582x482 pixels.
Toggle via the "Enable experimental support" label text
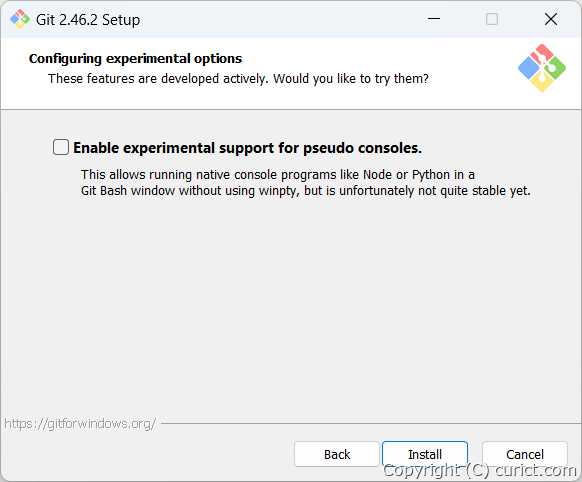(247, 148)
